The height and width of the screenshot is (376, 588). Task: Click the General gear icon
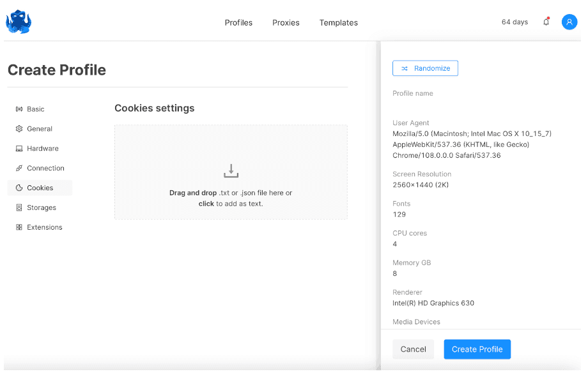19,129
